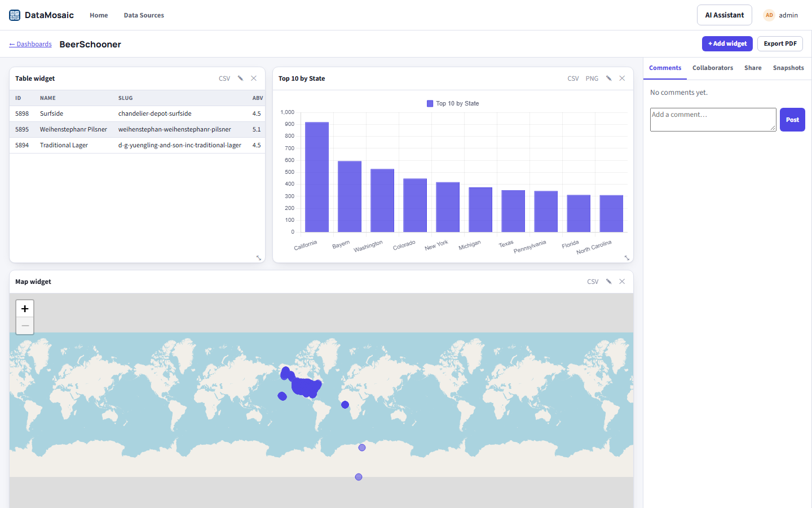
Task: Click the BeerSchooner dashboard title
Action: (x=90, y=45)
